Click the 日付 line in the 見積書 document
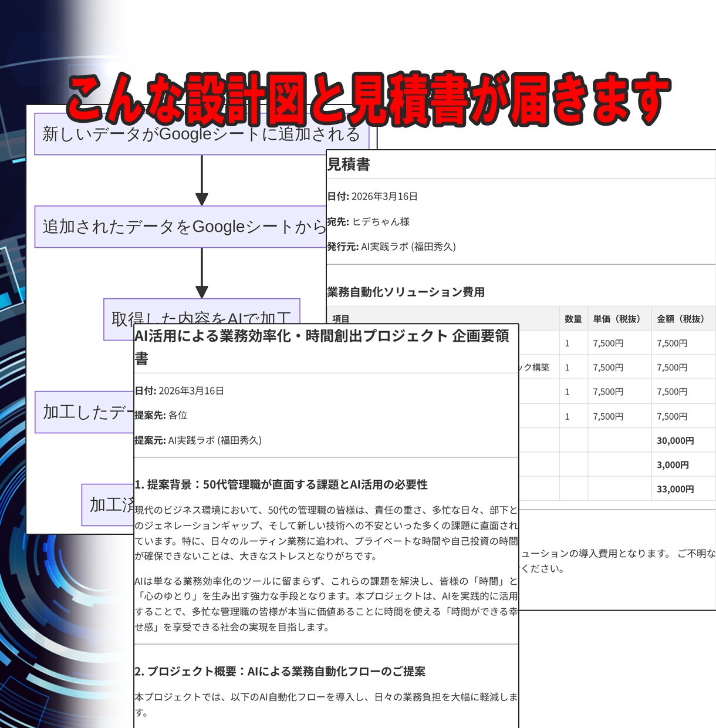 pyautogui.click(x=372, y=196)
